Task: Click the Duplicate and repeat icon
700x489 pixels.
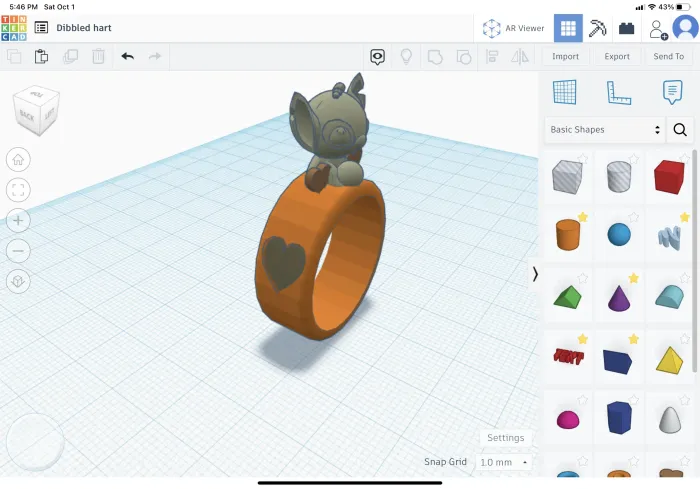Action: [x=70, y=56]
